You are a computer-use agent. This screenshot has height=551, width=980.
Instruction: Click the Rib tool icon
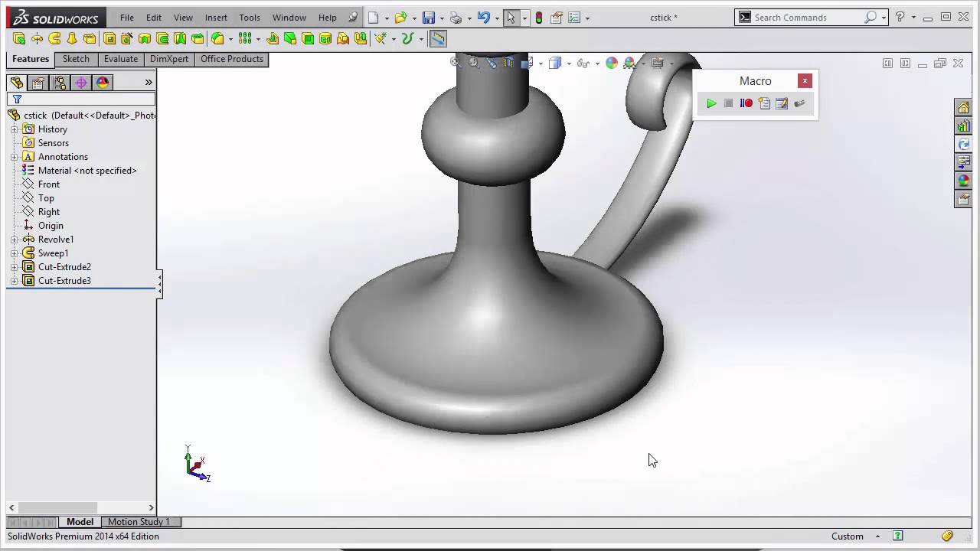click(x=273, y=38)
